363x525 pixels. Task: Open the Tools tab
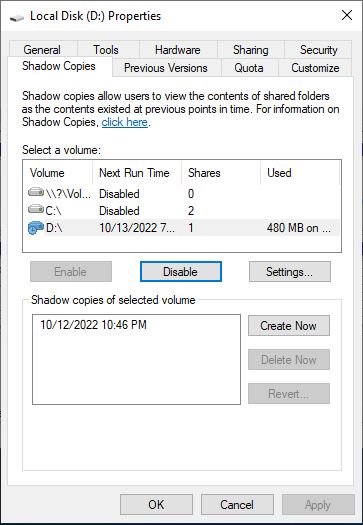click(x=106, y=50)
